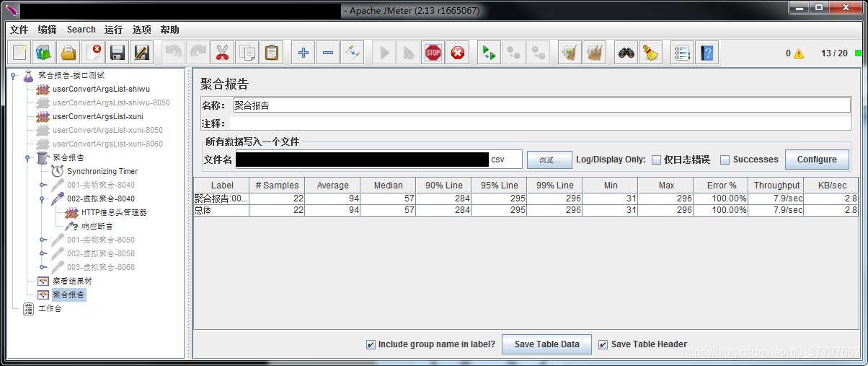Reset search with the yellow broom icon
Image resolution: width=868 pixels, height=366 pixels.
[x=651, y=53]
